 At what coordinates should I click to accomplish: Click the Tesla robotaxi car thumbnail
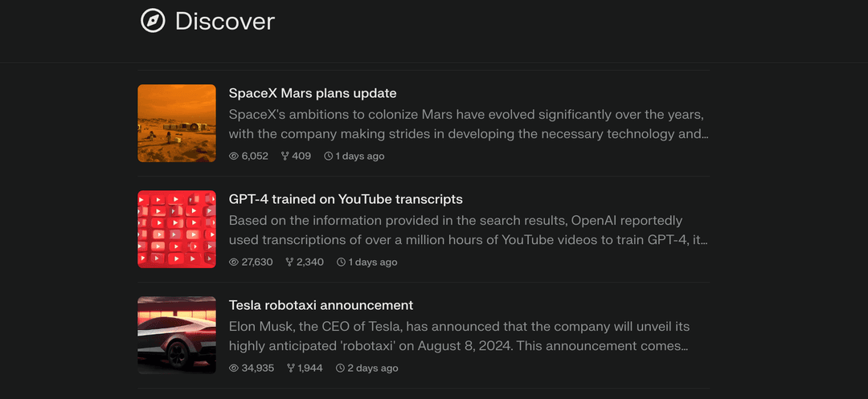(x=177, y=335)
